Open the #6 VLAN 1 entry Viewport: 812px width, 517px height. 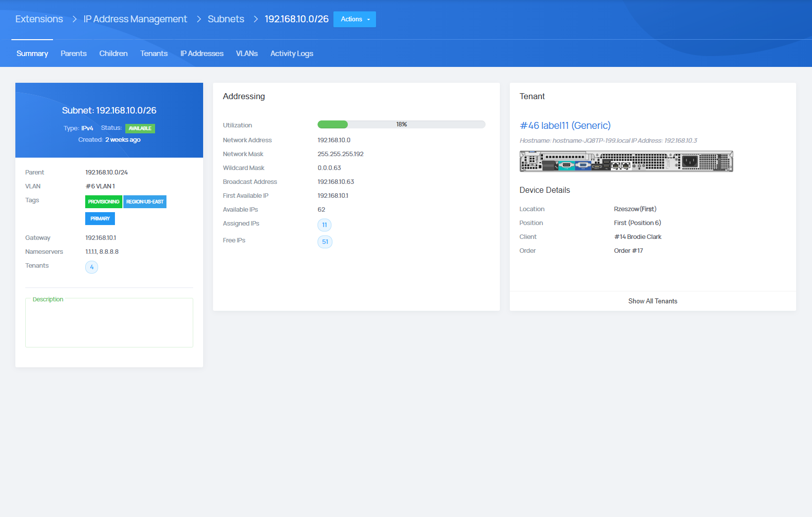[x=100, y=186]
